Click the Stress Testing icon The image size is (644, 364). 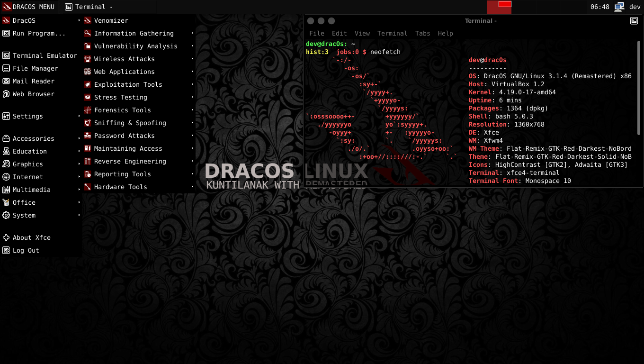[x=88, y=97]
